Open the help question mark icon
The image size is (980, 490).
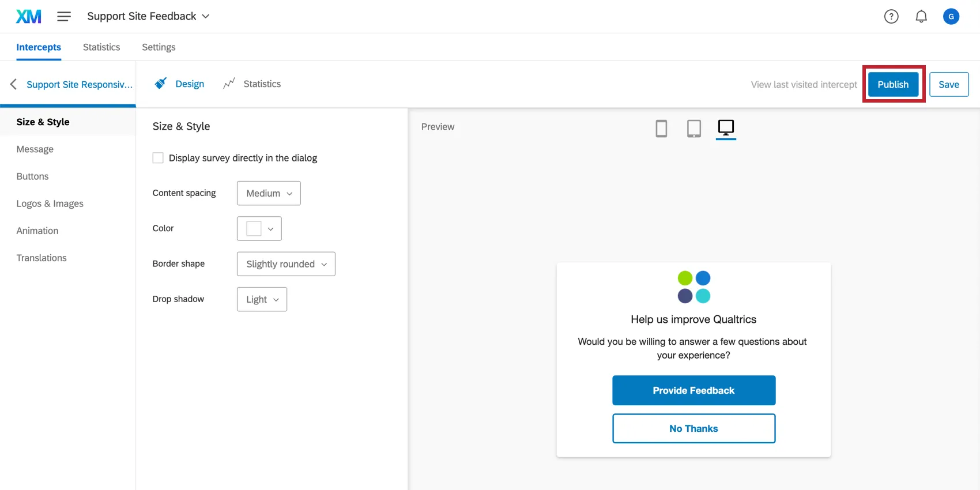click(x=891, y=16)
